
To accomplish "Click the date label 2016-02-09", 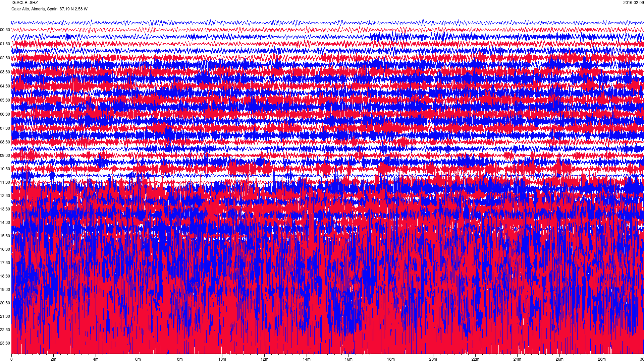I will click(x=633, y=3).
